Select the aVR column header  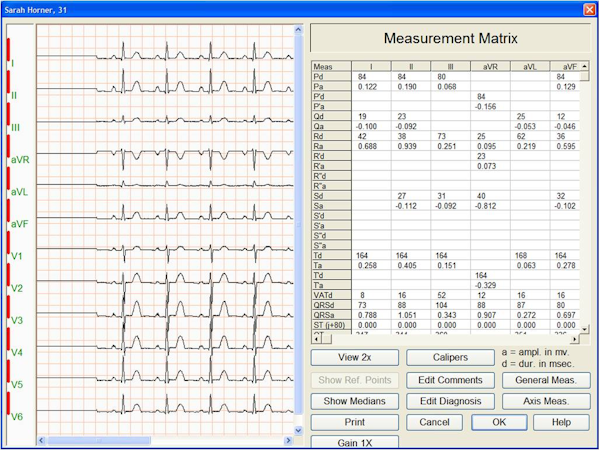490,66
